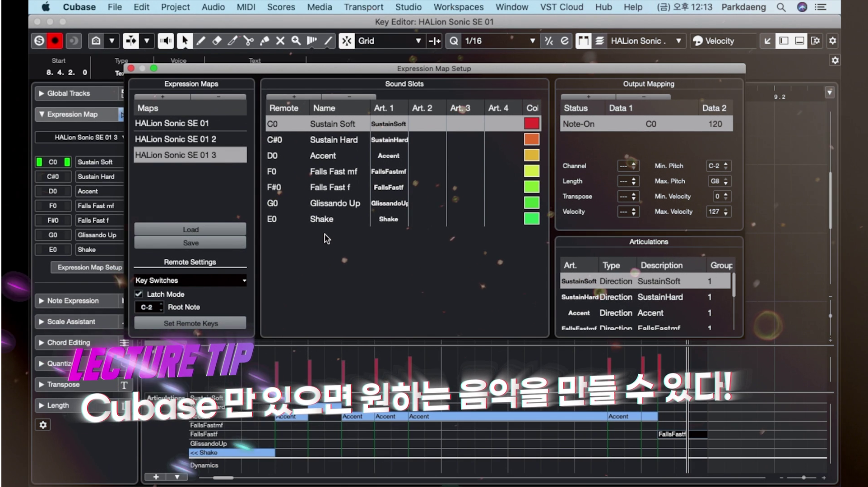This screenshot has width=868, height=487.
Task: Select the Draw pencil tool
Action: point(200,41)
